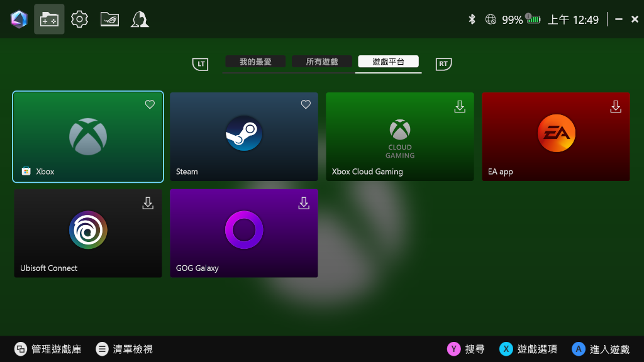The height and width of the screenshot is (362, 644).
Task: Click the LT previous-tab button
Action: pos(201,63)
